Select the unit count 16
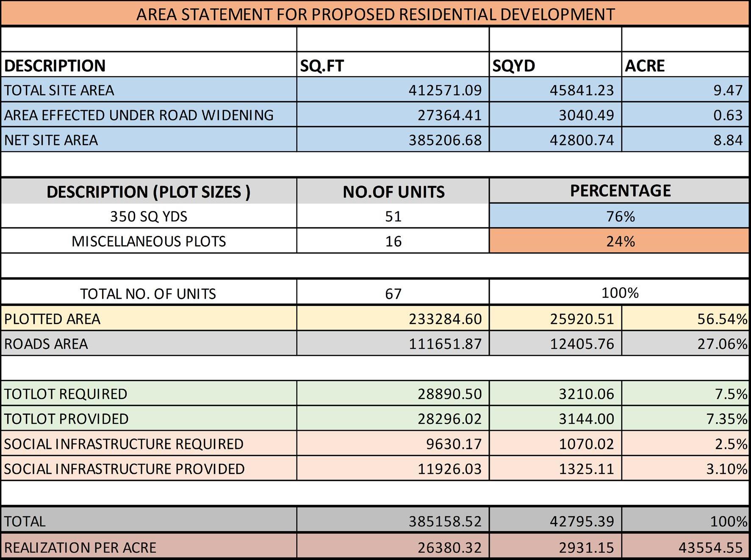This screenshot has width=751, height=560. pos(393,241)
